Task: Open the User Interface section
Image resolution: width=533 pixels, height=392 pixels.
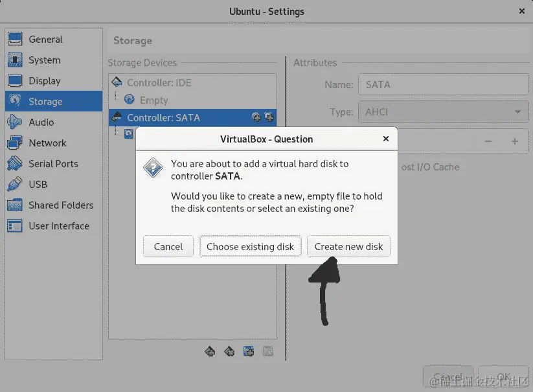Action: click(x=54, y=225)
